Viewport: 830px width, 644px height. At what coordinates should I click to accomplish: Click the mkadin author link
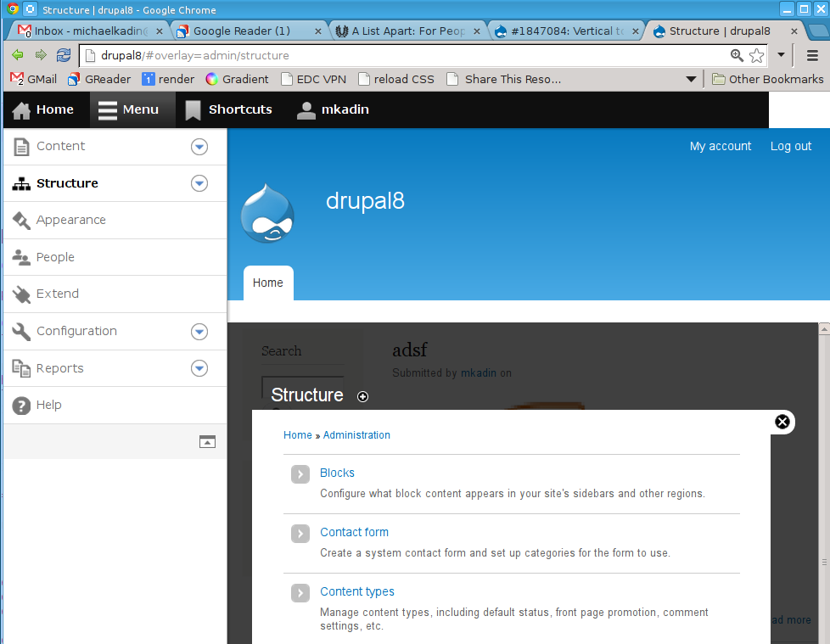point(479,373)
